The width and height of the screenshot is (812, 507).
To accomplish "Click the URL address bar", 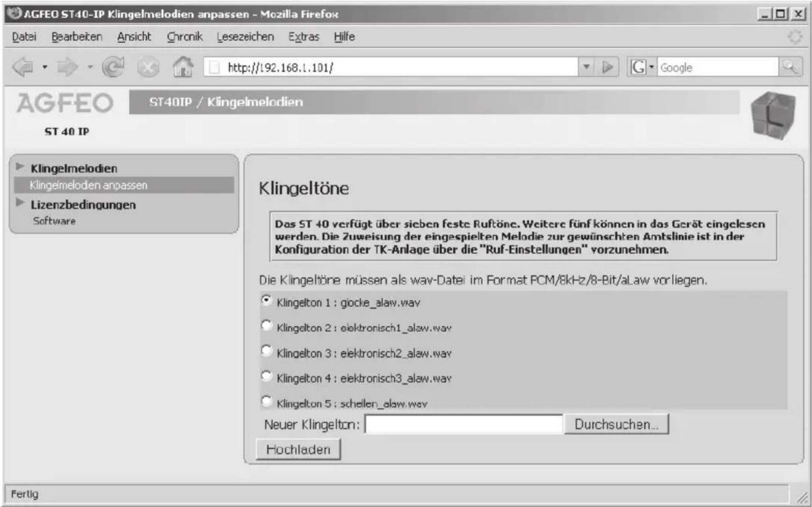I will 391,67.
